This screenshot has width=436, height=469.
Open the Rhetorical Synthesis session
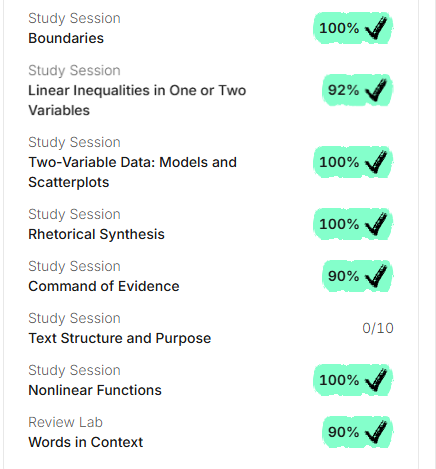tap(211, 224)
